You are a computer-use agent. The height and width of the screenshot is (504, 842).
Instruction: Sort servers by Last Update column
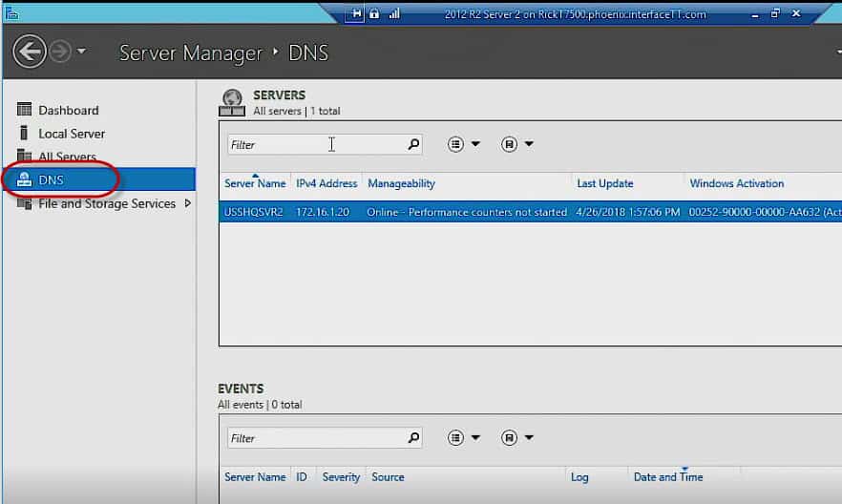tap(604, 183)
